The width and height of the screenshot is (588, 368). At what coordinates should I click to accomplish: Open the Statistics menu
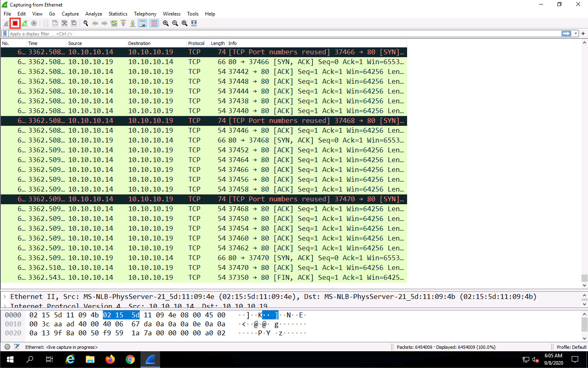118,14
